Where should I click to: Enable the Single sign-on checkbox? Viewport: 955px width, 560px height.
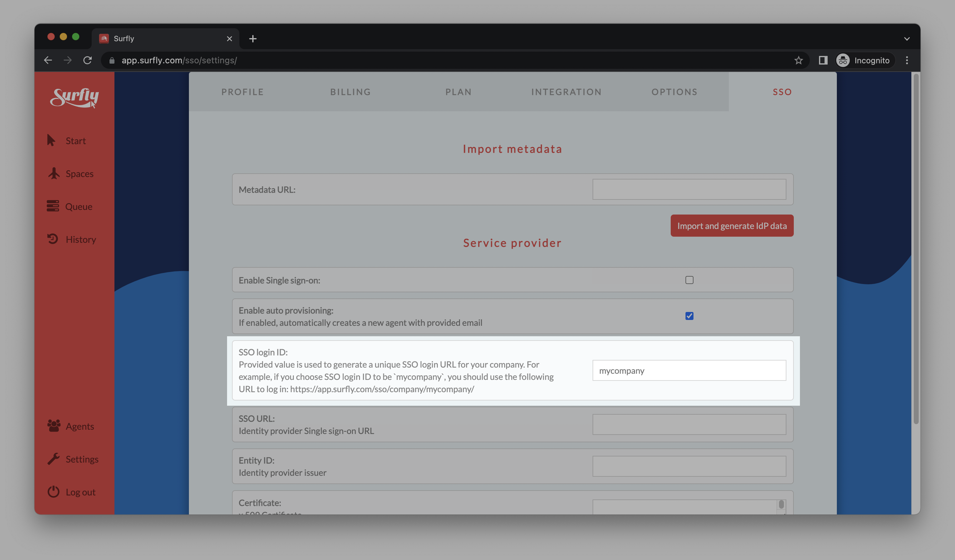pos(689,280)
